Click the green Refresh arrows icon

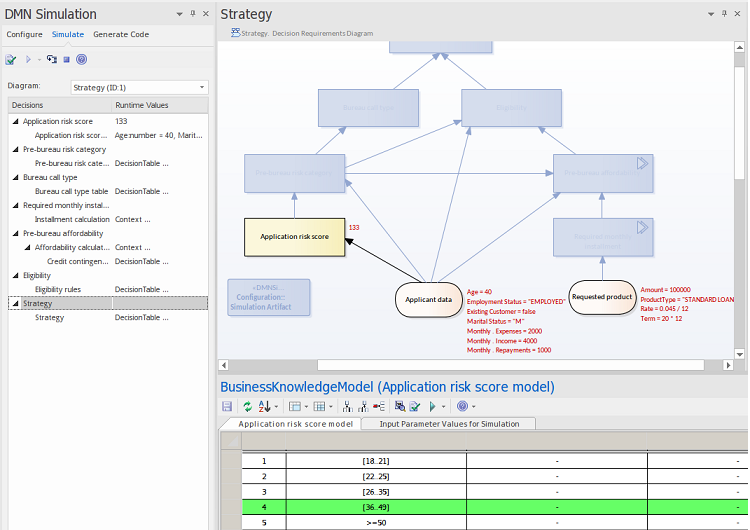pos(247,406)
